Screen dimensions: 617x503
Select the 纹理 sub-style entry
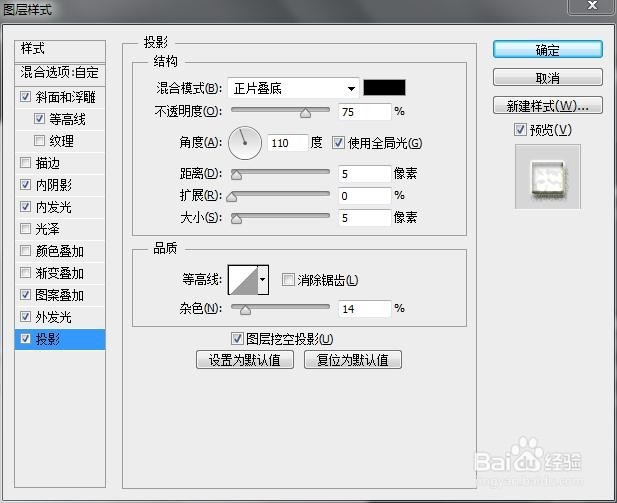(61, 141)
